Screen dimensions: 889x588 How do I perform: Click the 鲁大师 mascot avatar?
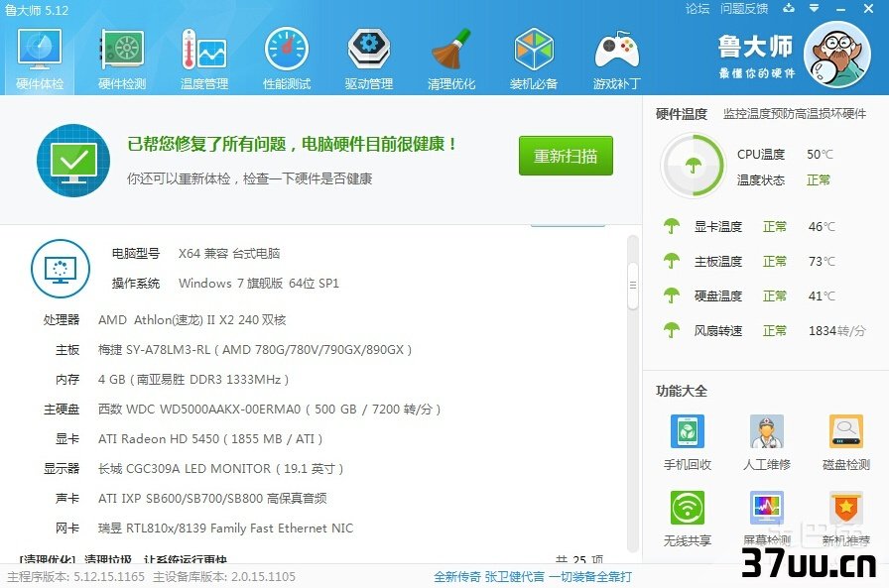click(x=837, y=55)
